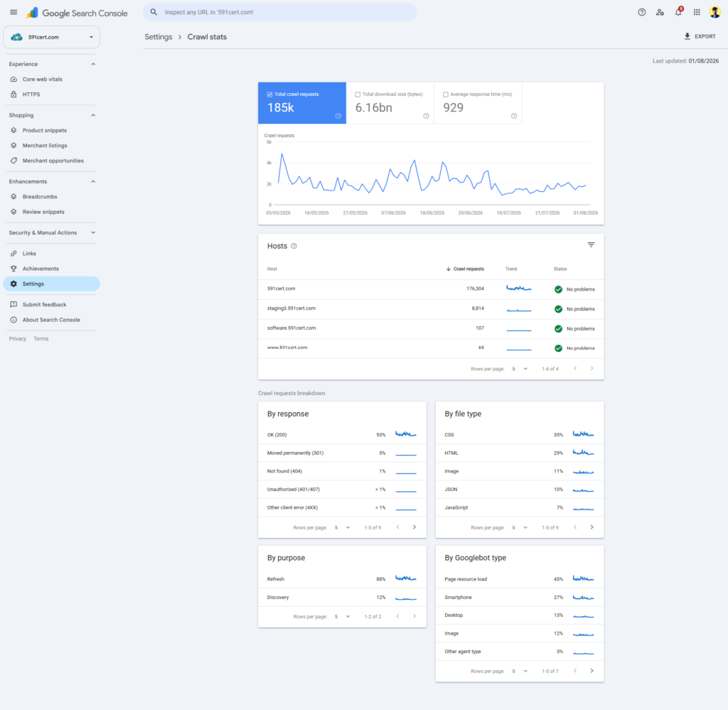Viewport: 728px width, 710px height.
Task: Click the Submit feedback icon
Action: 14,304
